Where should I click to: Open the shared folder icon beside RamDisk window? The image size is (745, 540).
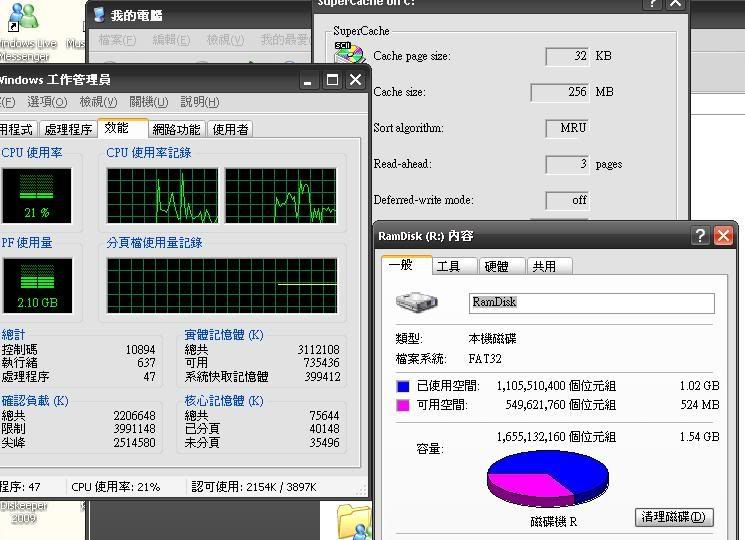(354, 522)
